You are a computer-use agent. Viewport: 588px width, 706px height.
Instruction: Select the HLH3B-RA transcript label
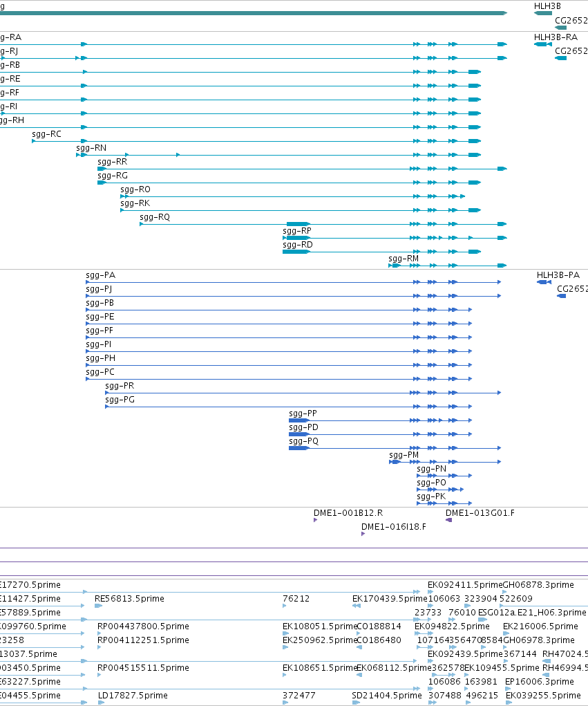coord(556,37)
